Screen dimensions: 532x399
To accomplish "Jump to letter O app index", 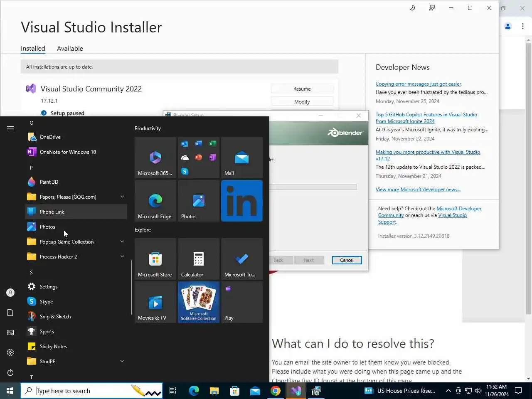I will (32, 123).
